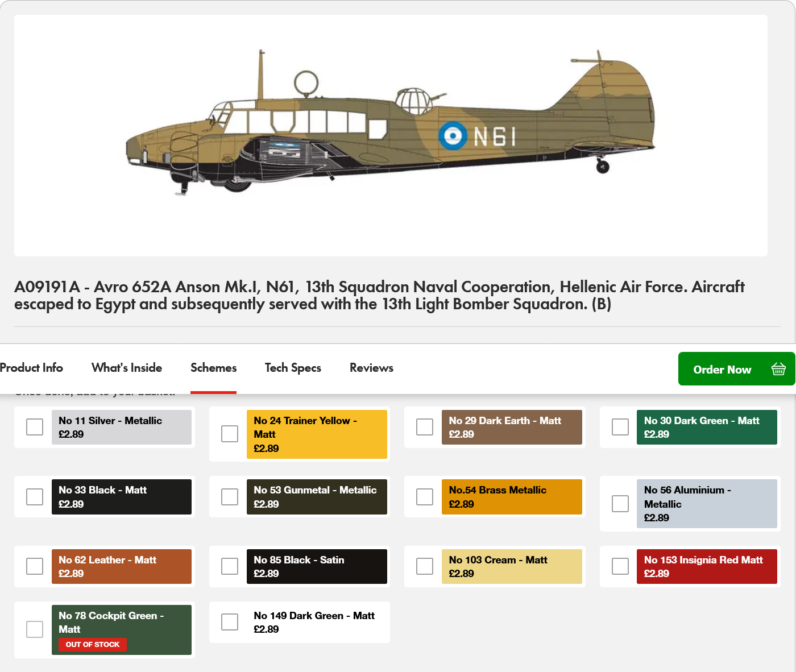Tick the No 53 Gunmetal checkbox
This screenshot has height=672, width=796.
point(230,497)
